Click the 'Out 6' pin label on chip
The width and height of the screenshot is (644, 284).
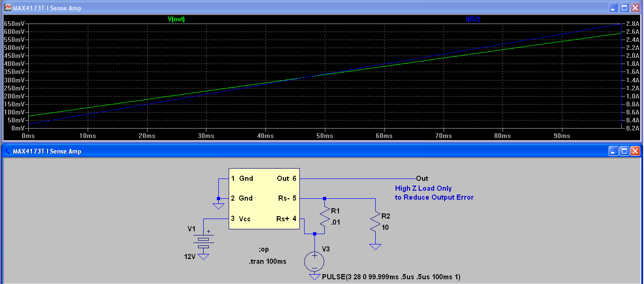click(287, 179)
